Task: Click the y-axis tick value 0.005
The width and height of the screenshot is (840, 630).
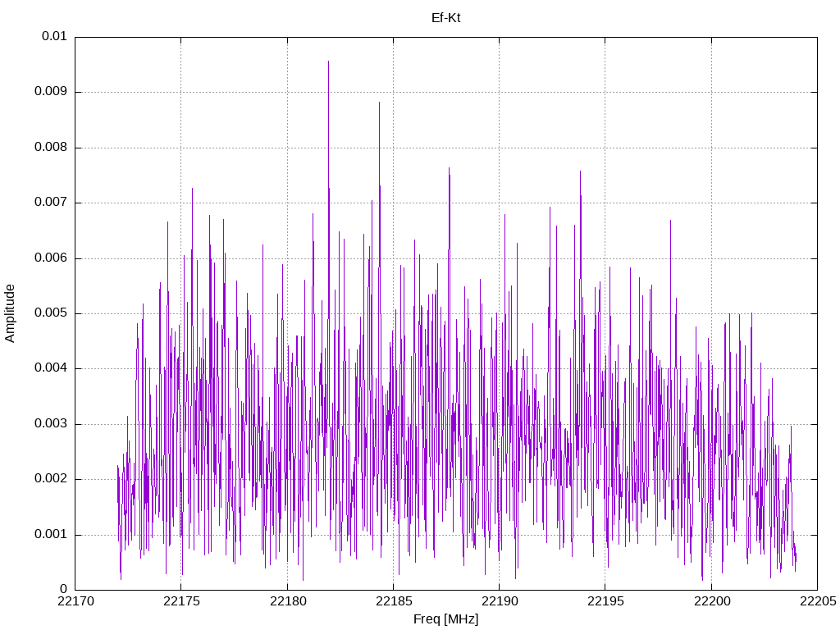Action: coord(51,313)
